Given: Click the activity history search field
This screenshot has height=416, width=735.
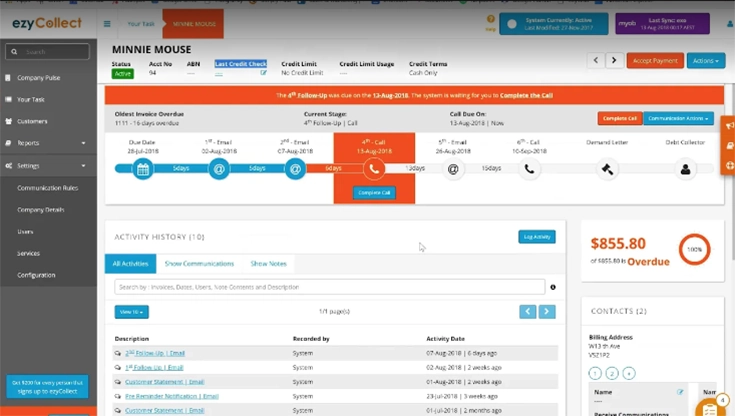Looking at the screenshot, I should [330, 287].
